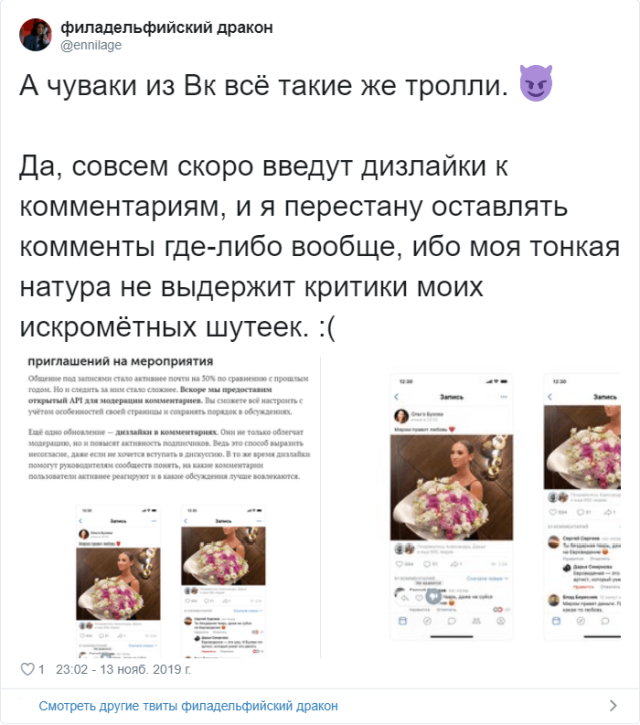640x725 pixels.
Task: Click the heart like icon on the tweet
Action: pyautogui.click(x=28, y=669)
